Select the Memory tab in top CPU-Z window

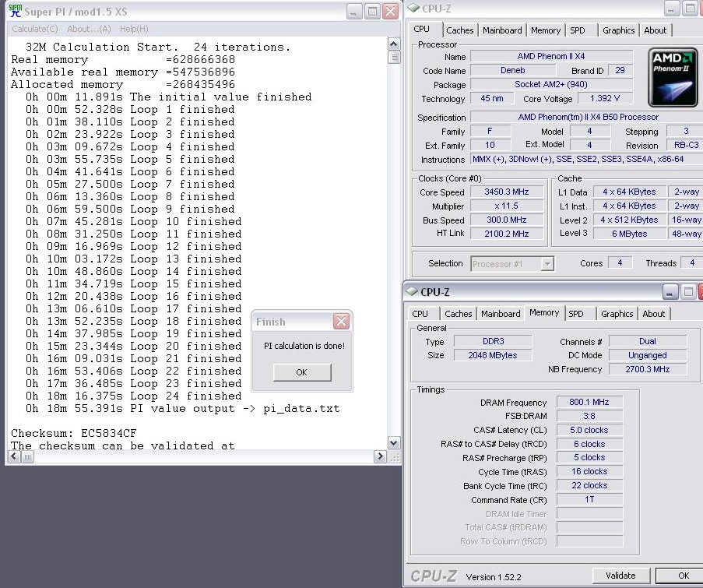[546, 30]
